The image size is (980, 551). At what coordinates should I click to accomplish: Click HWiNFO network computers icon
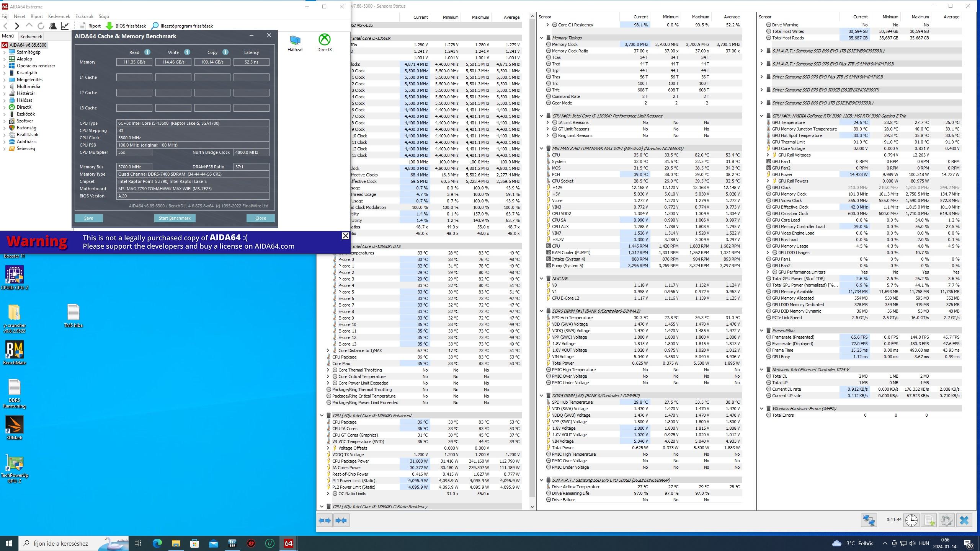tap(869, 520)
